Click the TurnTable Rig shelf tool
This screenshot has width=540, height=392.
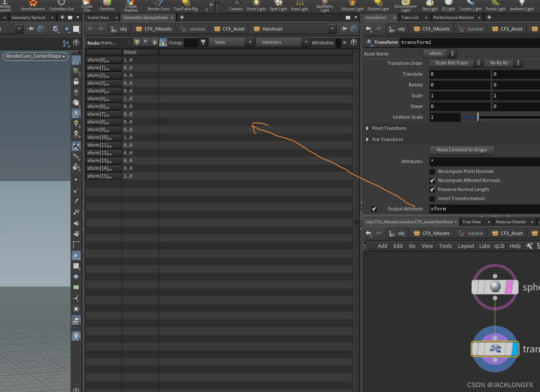click(x=186, y=6)
